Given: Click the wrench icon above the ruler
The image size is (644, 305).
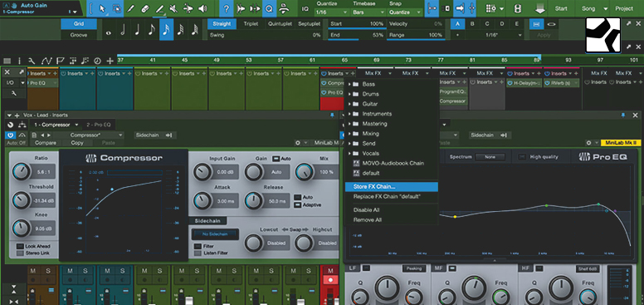Looking at the screenshot, I should 32,61.
